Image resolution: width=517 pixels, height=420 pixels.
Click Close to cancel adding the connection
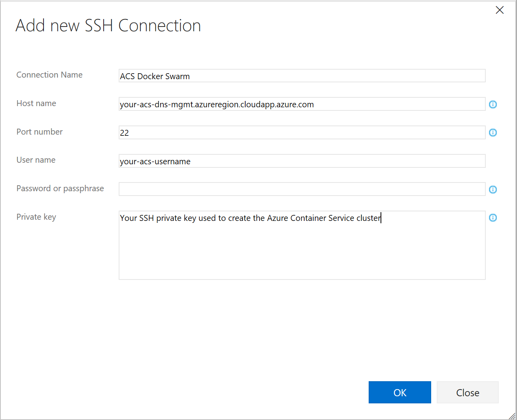point(467,392)
